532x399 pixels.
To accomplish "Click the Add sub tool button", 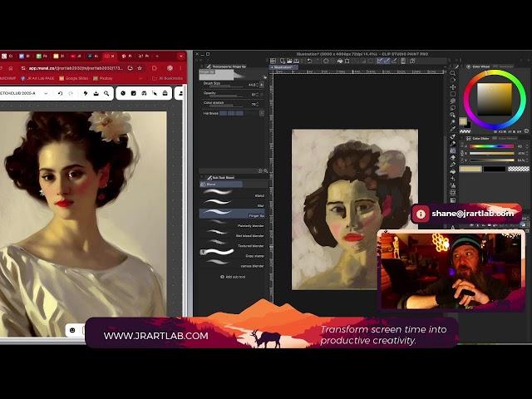I will [233, 277].
